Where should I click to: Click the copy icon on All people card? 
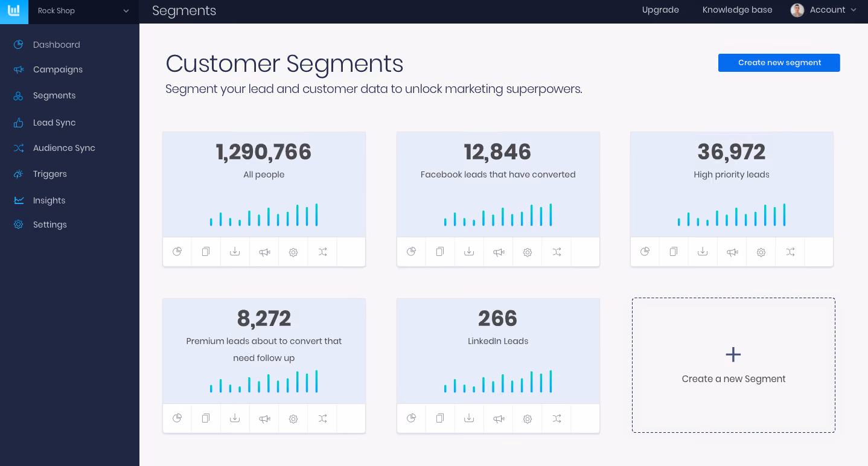tap(206, 252)
